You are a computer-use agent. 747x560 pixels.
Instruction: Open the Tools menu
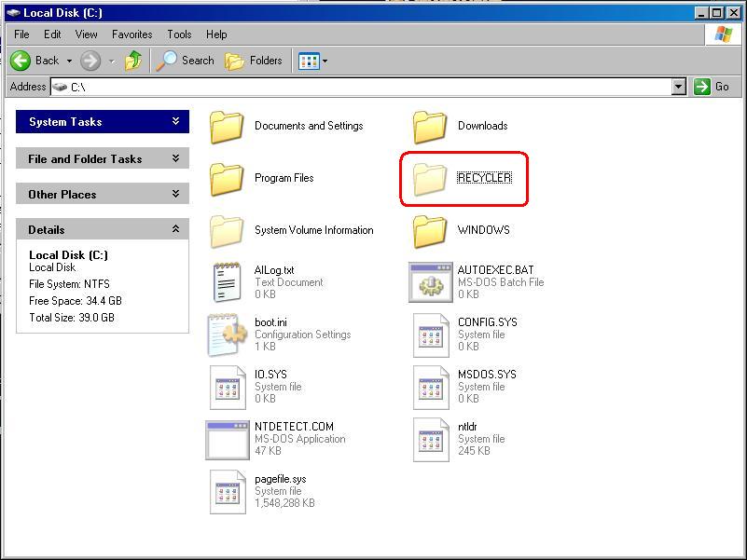tap(179, 34)
